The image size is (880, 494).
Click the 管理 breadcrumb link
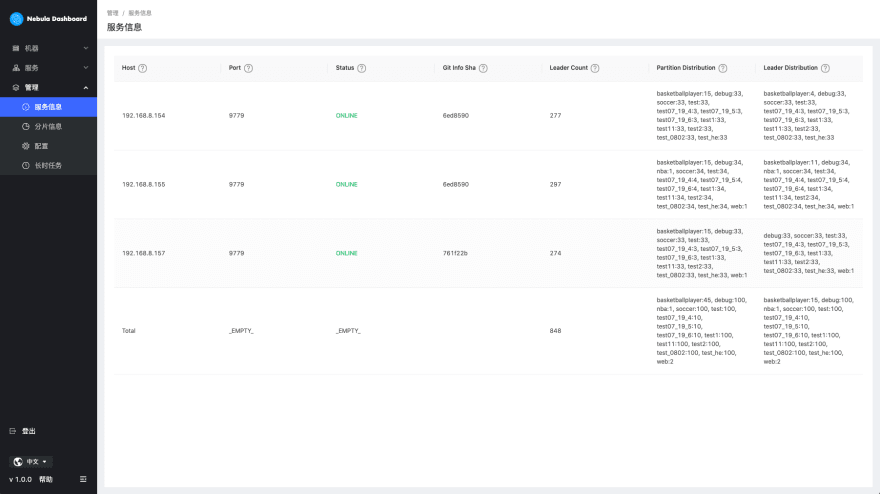[x=112, y=13]
